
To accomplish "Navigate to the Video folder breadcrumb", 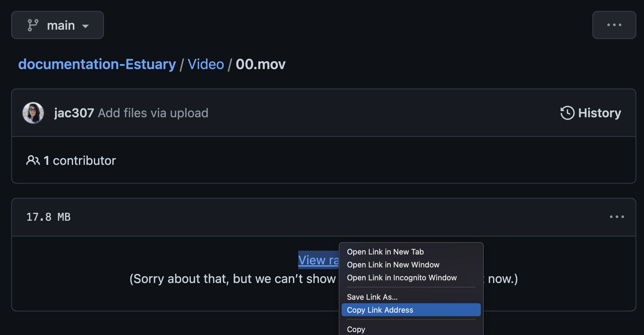I will click(x=206, y=64).
